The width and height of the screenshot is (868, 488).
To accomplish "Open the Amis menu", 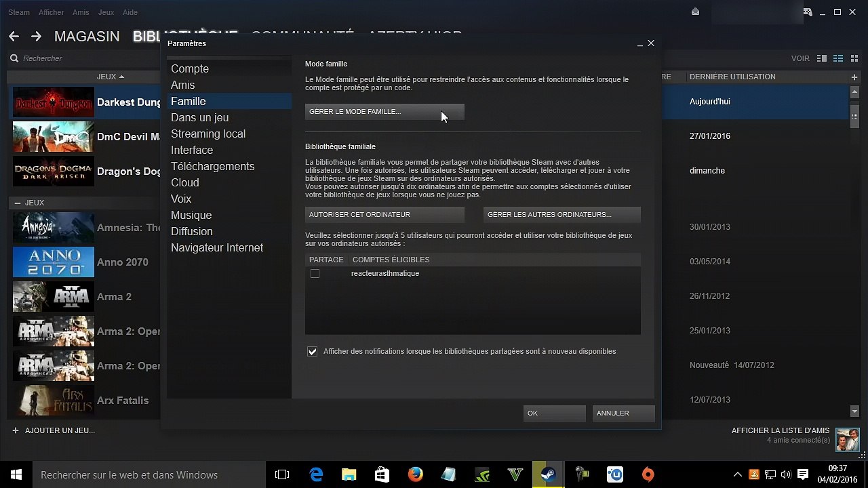I will point(81,12).
